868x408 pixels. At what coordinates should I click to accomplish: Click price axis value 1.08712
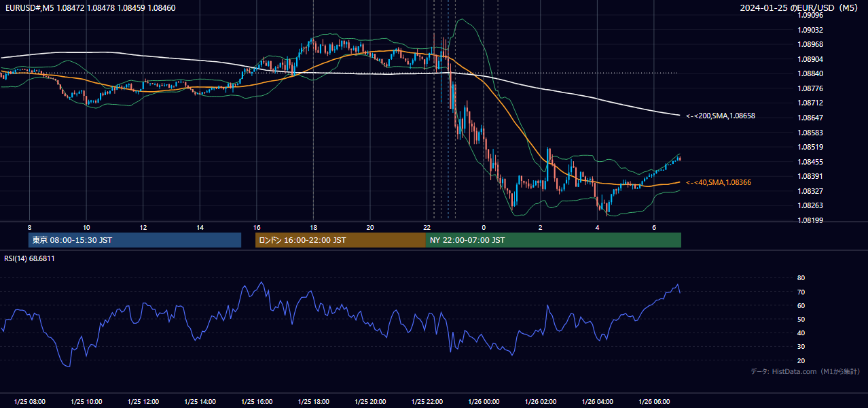[810, 103]
